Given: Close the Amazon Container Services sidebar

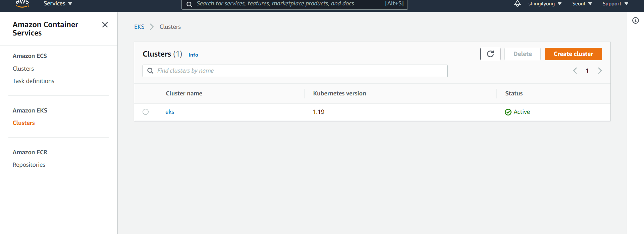Looking at the screenshot, I should [x=105, y=25].
